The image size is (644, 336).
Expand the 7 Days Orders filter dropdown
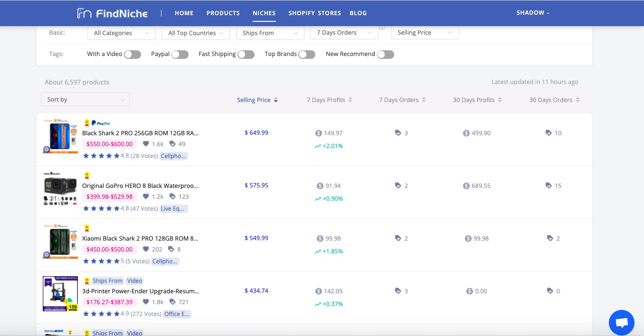point(344,32)
